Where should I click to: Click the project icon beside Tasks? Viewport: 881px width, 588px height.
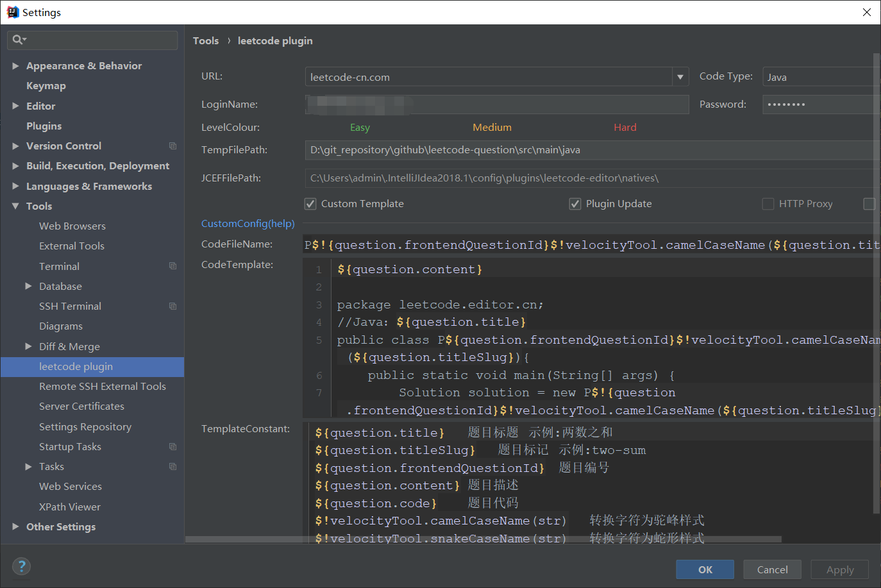point(172,466)
